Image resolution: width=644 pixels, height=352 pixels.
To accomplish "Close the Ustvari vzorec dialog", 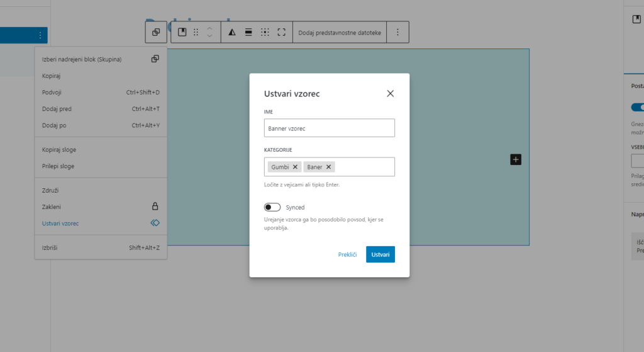I will pos(390,94).
